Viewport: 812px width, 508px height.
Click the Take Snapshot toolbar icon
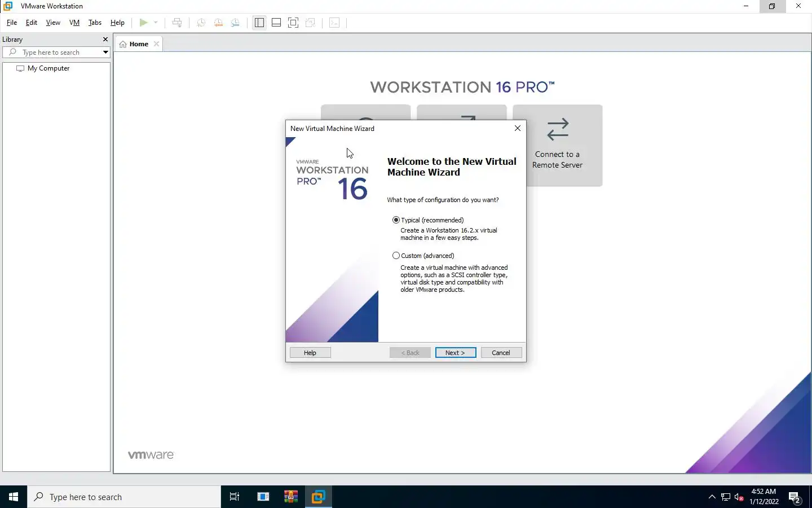pyautogui.click(x=201, y=23)
